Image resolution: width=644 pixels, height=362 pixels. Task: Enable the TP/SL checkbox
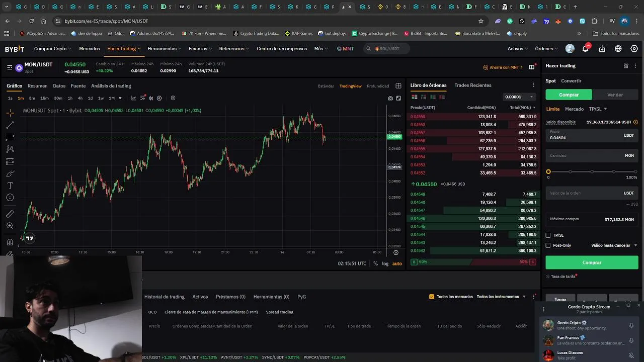pos(548,235)
